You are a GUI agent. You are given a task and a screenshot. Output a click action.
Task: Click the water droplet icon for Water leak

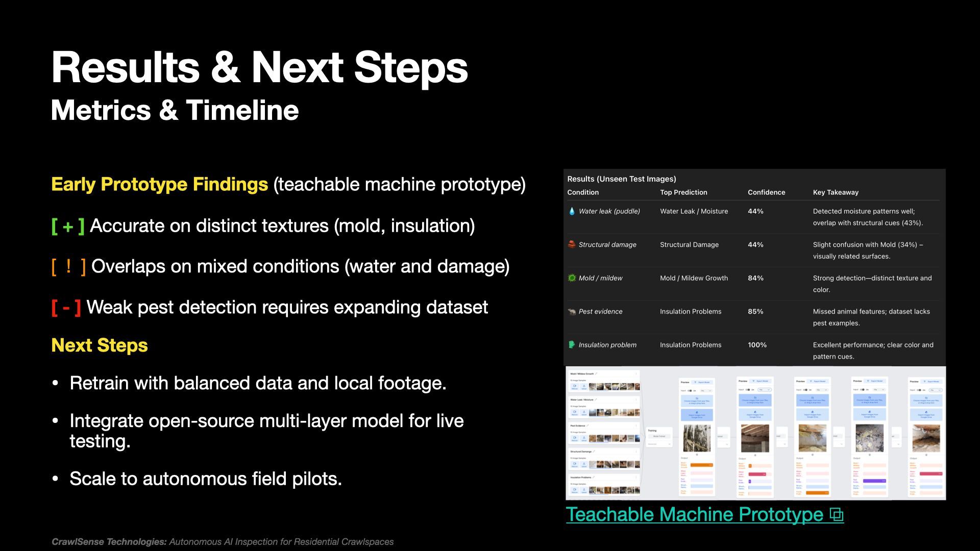(x=572, y=211)
